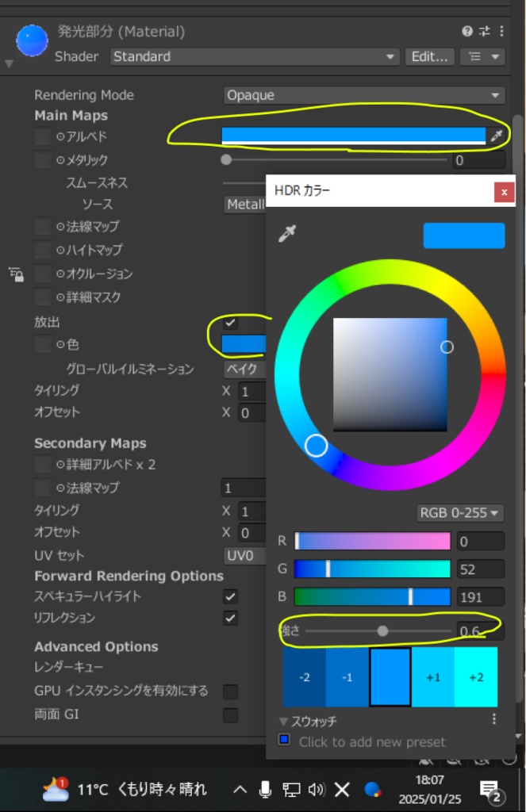Viewport: 526px width, 812px height.
Task: Open the Shader dropdown set to Standard
Action: (x=255, y=56)
